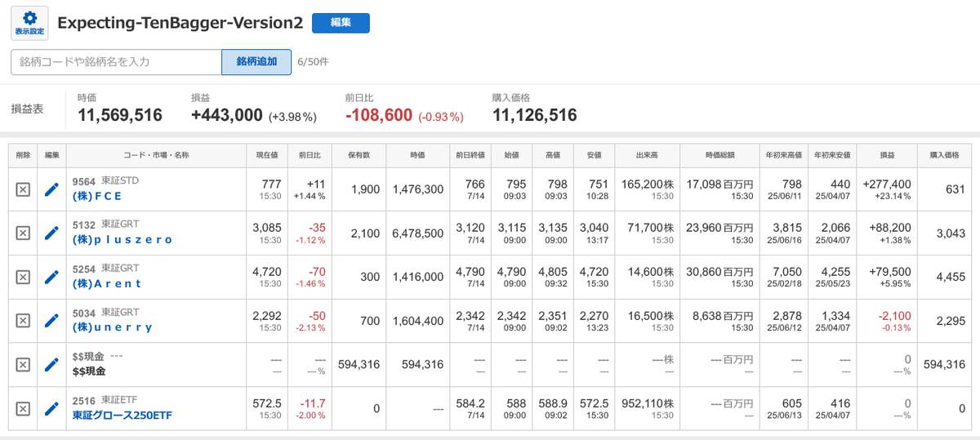Focus the 銘柄コードや銘柄名を入力 search field
Viewport: 980px width, 440px height.
(x=116, y=62)
